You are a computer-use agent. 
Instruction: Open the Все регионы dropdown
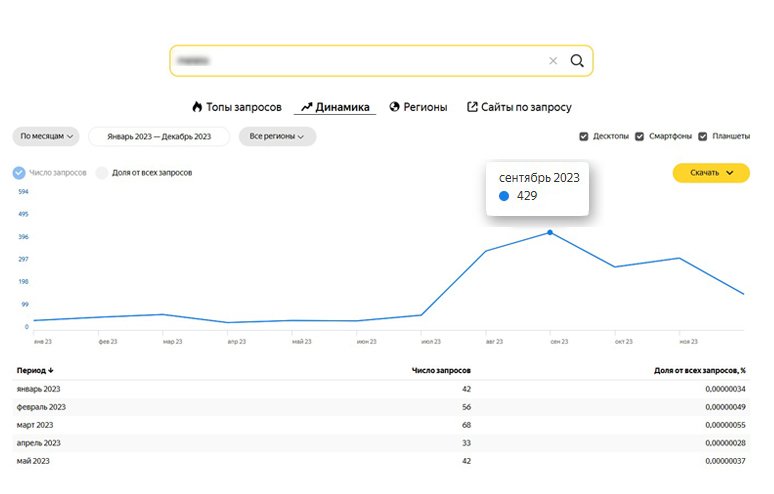coord(277,136)
